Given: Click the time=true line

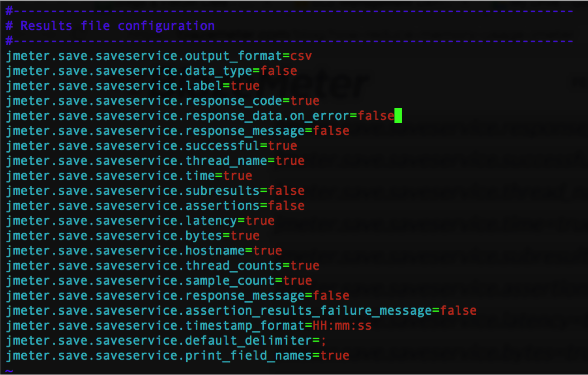Looking at the screenshot, I should 129,176.
